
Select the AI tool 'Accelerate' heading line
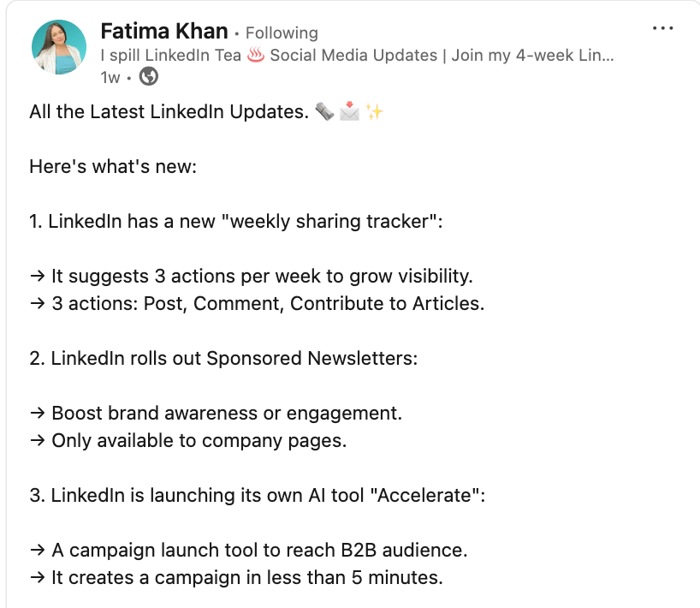[258, 496]
